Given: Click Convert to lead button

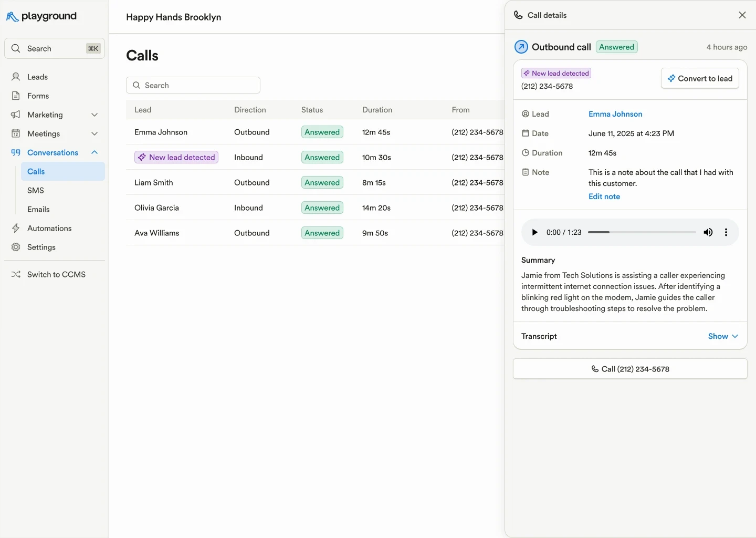Looking at the screenshot, I should 700,78.
